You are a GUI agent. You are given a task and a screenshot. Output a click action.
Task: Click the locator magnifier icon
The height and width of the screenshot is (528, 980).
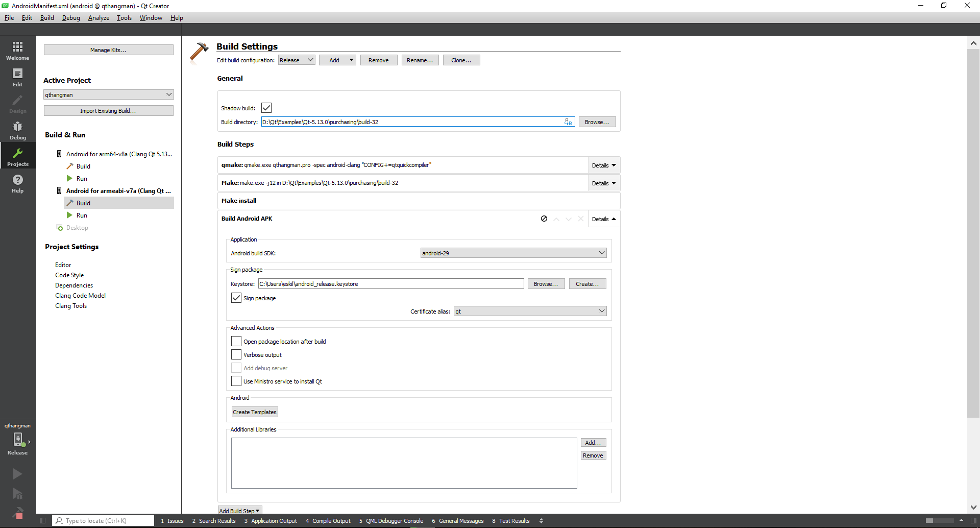point(59,521)
